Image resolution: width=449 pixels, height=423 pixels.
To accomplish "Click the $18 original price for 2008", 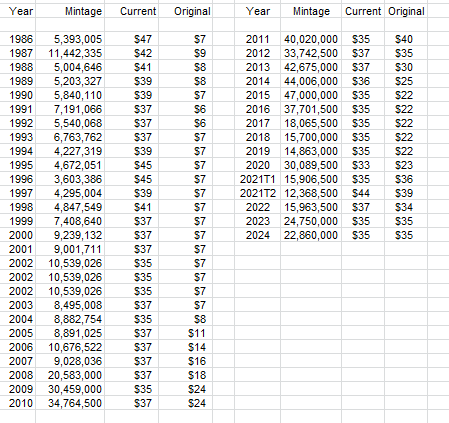I will click(185, 375).
